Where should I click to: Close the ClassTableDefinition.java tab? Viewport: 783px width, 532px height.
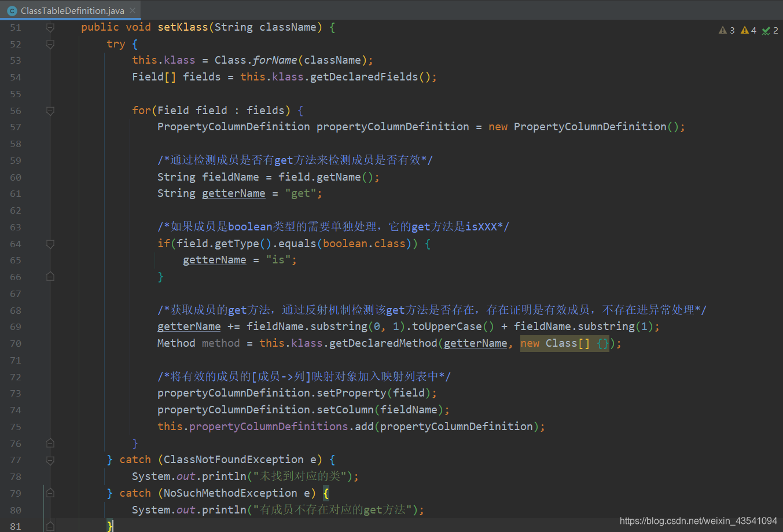pyautogui.click(x=133, y=10)
